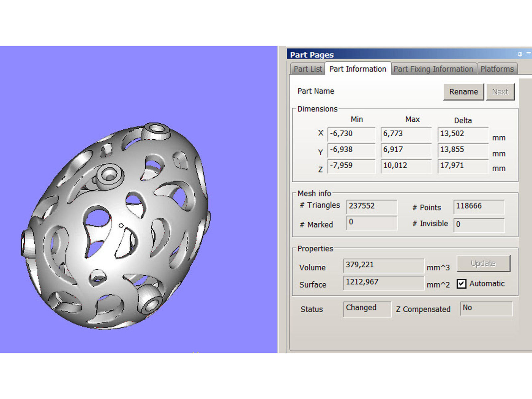The image size is (532, 399).
Task: Switch to the Part List tab
Action: pyautogui.click(x=308, y=69)
